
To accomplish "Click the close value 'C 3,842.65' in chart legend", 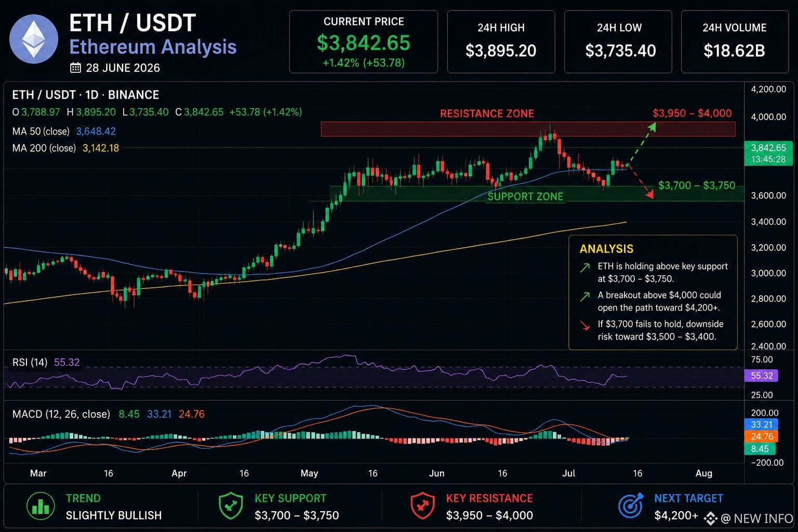I will point(199,112).
